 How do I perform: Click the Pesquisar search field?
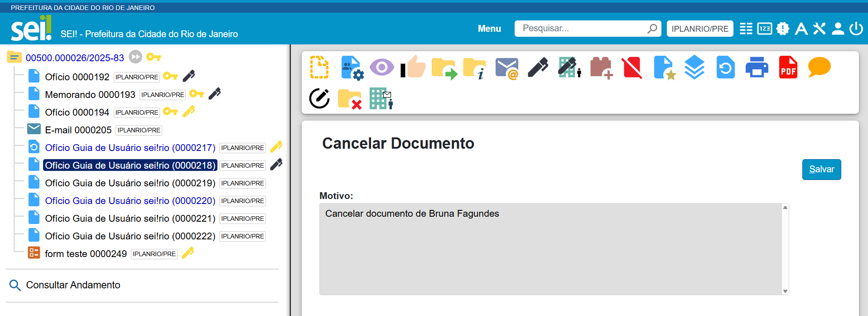pos(583,29)
